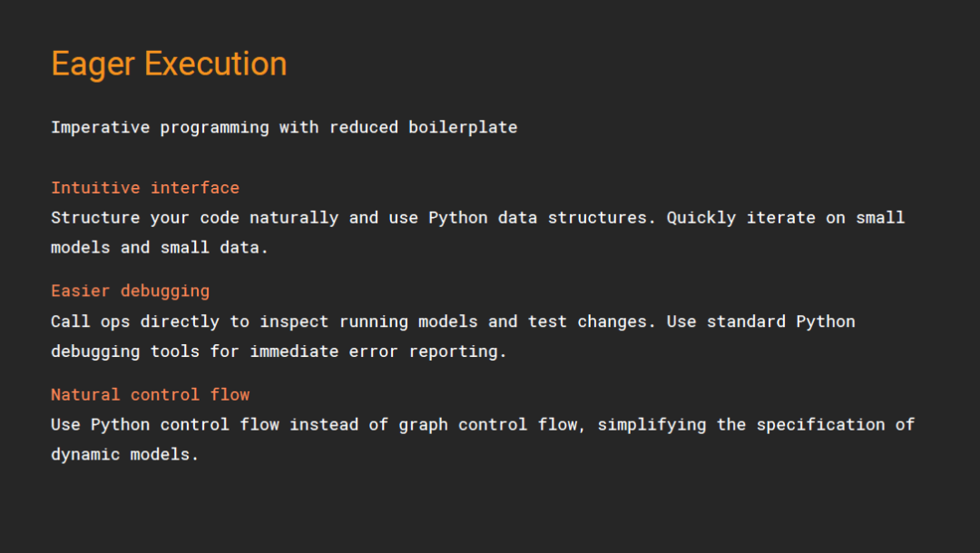Select the "Natural control flow" orange heading
Viewport: 980px width, 553px height.
(x=150, y=395)
